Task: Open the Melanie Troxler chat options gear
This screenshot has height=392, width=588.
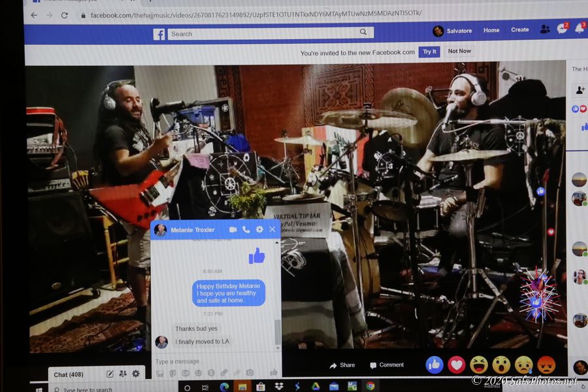Action: (259, 230)
